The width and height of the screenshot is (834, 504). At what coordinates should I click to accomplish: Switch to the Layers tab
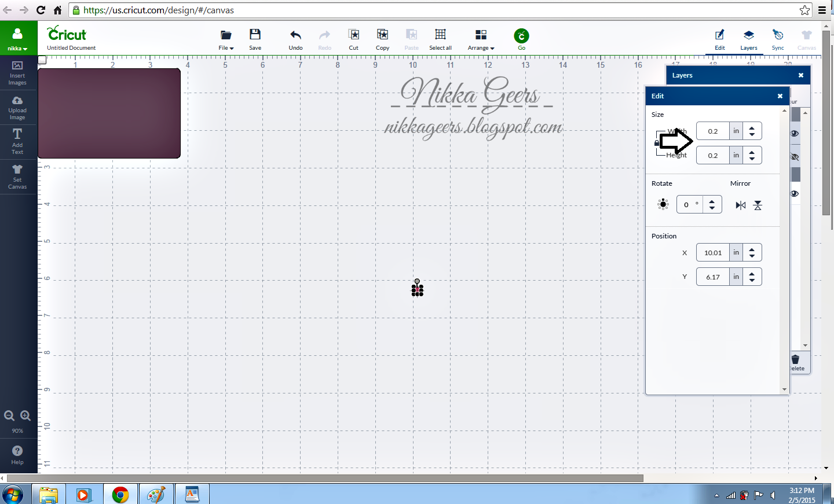[x=749, y=39]
